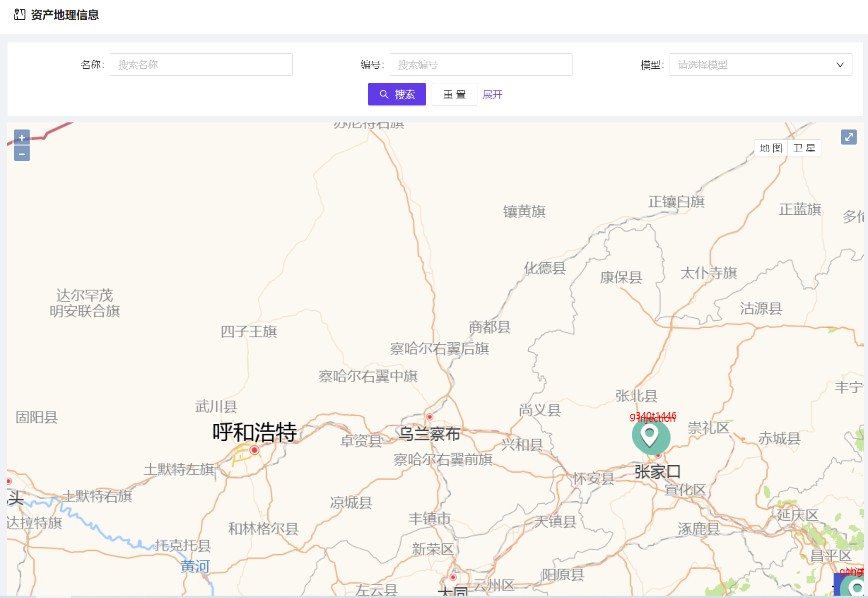Select the 地图 map view tab
This screenshot has height=598, width=868.
tap(771, 147)
